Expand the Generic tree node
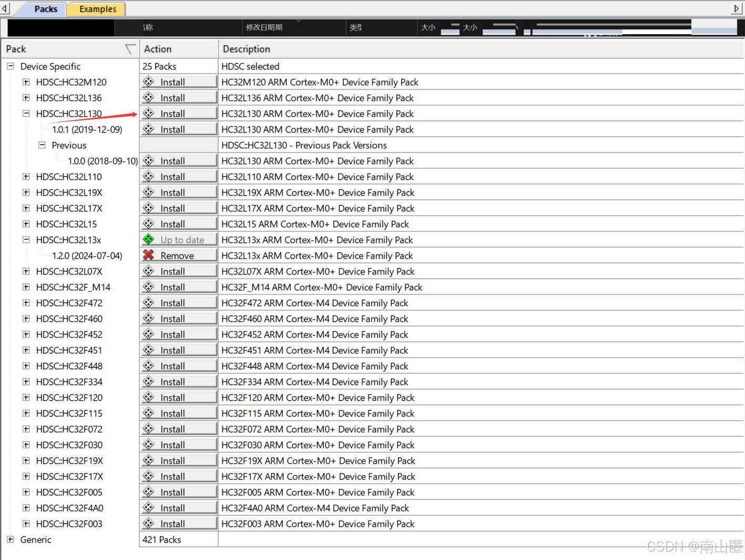Image resolution: width=745 pixels, height=560 pixels. tap(10, 539)
